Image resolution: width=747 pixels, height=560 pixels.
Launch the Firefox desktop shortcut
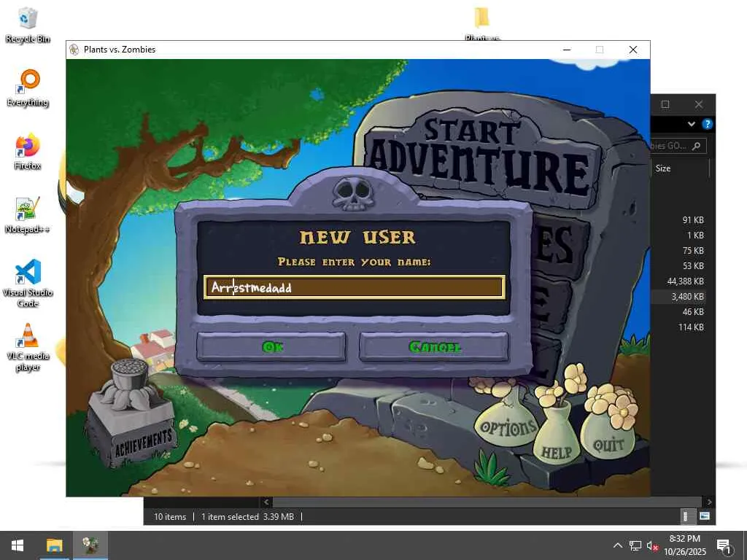click(x=28, y=152)
